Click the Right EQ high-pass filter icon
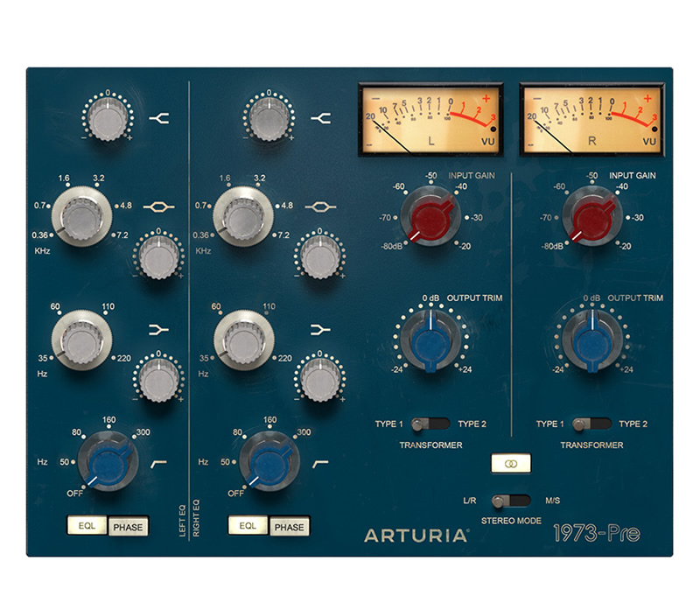This screenshot has height=610, width=700. pos(320,464)
